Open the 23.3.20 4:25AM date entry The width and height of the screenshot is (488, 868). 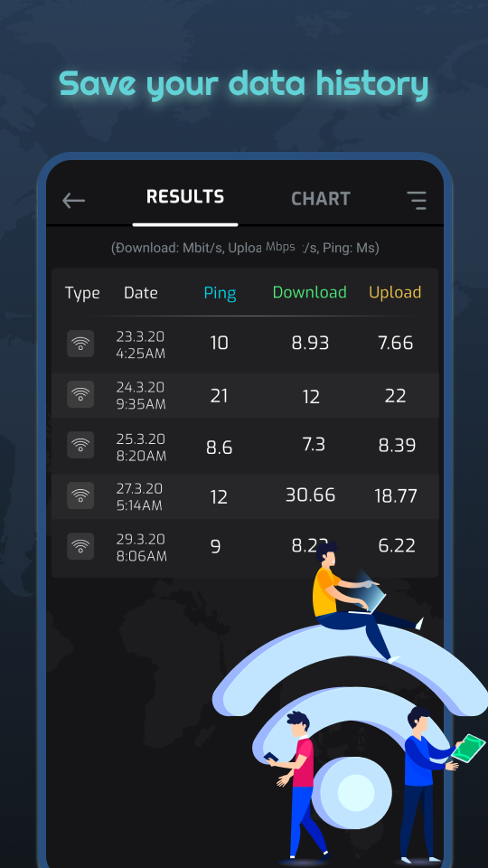click(x=141, y=344)
